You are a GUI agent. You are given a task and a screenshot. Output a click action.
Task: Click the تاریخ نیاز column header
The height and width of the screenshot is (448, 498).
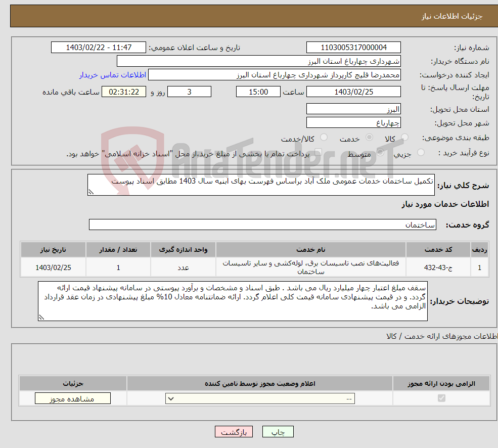[54, 249]
